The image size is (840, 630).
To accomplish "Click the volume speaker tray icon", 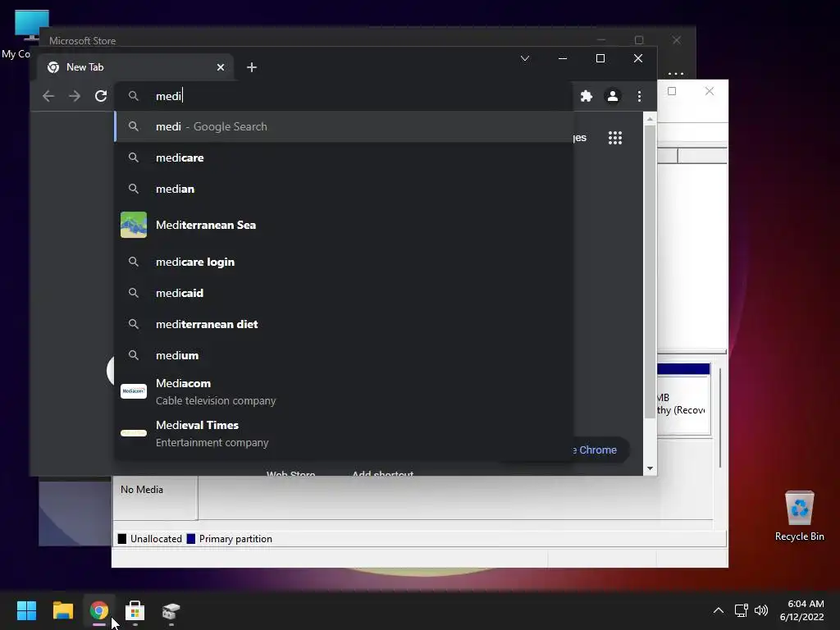I will 760,610.
